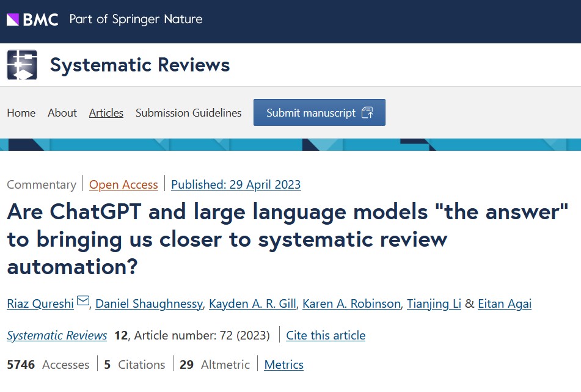
Task: Click the upload icon on Submit manuscript
Action: [367, 112]
